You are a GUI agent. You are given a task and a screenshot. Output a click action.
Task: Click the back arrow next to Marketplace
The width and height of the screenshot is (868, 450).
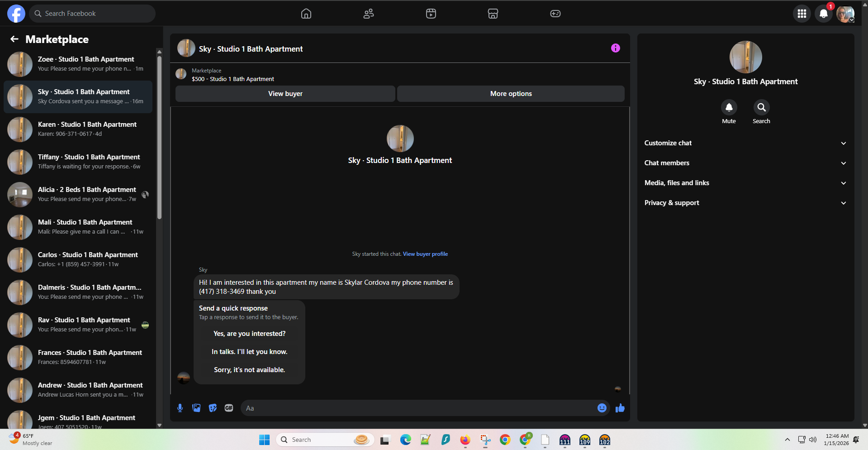14,39
